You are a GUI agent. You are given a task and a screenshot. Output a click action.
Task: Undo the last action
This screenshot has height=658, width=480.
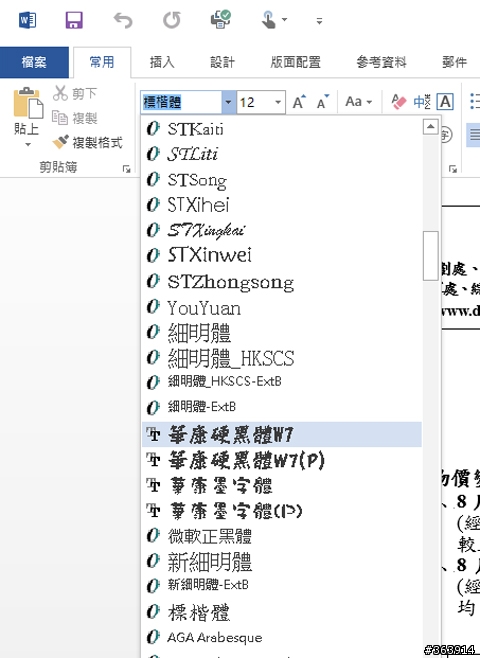tap(123, 20)
